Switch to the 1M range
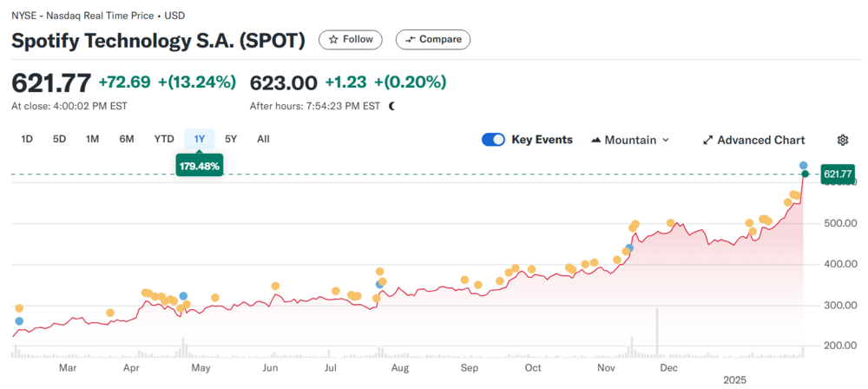 92,139
